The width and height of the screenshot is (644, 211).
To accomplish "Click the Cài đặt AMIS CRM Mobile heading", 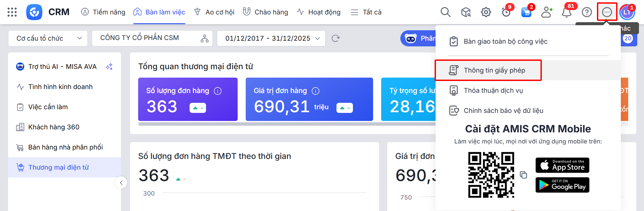I will click(x=528, y=129).
